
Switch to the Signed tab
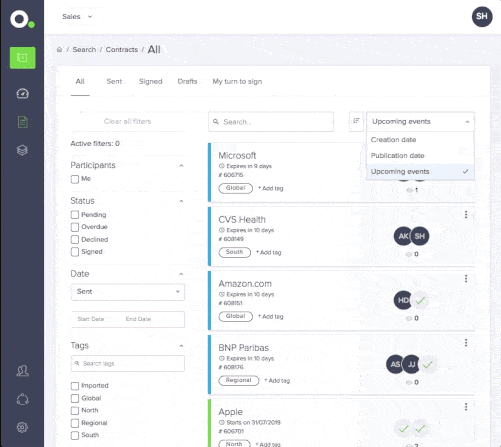click(x=151, y=81)
